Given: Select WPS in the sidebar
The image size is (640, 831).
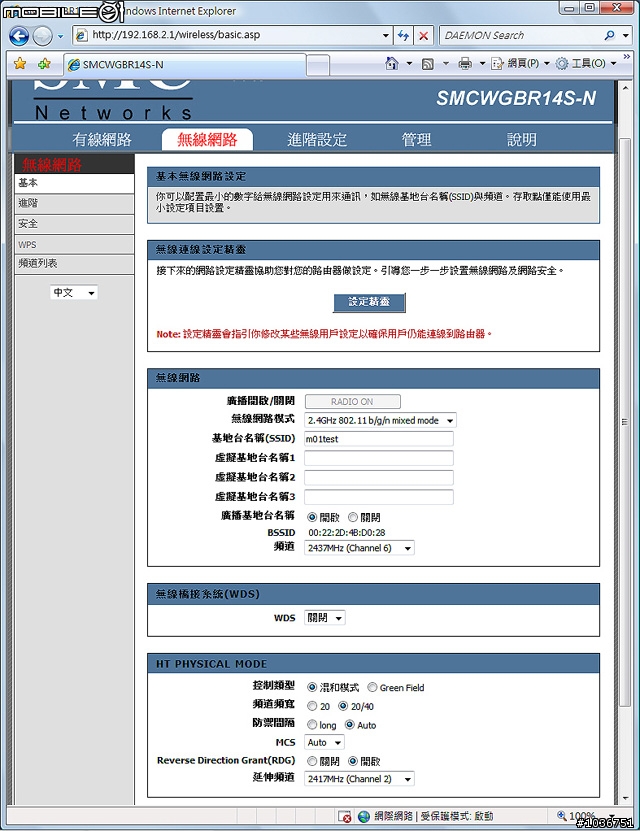Looking at the screenshot, I should point(74,244).
